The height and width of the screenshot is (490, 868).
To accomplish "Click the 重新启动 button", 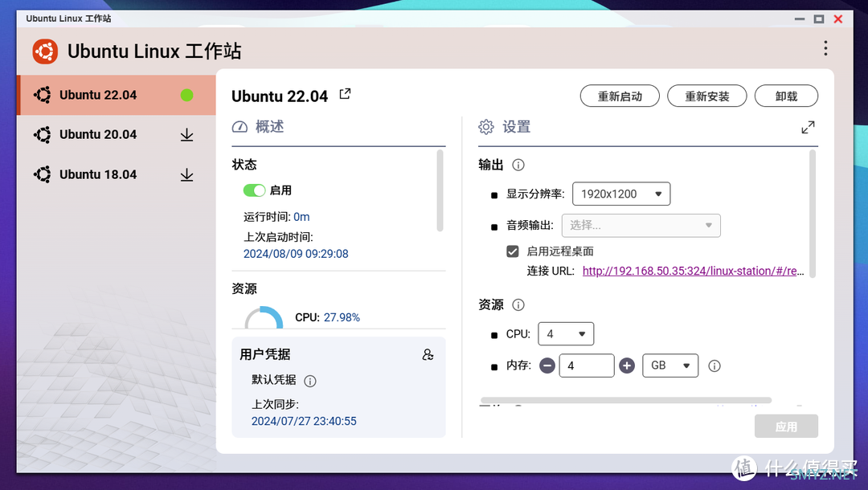I will click(x=620, y=96).
